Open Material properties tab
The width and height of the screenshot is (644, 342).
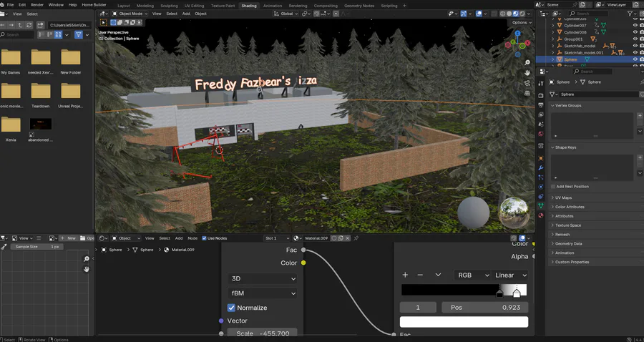(540, 215)
